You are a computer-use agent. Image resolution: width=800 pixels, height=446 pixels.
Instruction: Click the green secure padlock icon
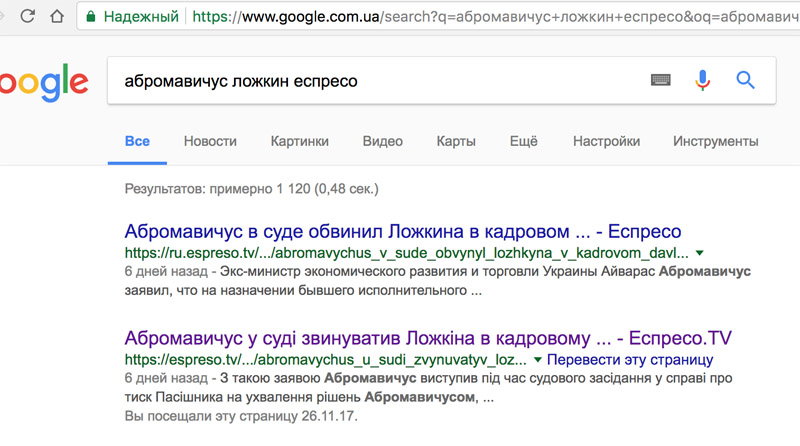click(92, 17)
